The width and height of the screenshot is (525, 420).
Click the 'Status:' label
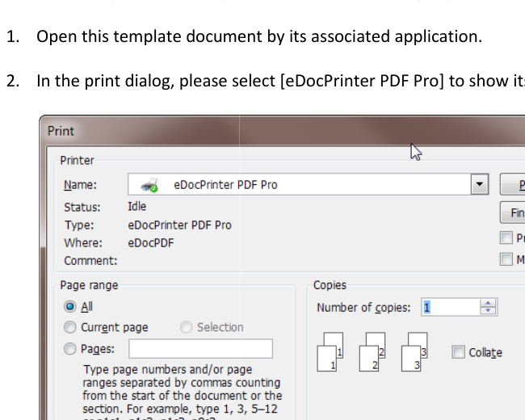pos(82,208)
